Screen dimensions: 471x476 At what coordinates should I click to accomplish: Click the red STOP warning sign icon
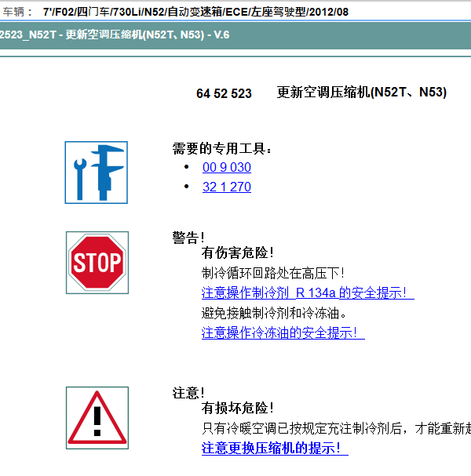coord(97,263)
